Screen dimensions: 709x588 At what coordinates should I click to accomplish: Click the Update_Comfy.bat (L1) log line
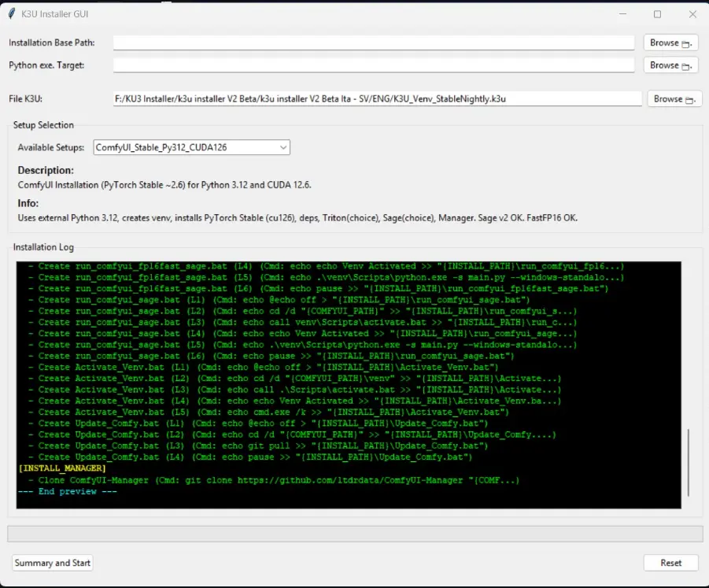pyautogui.click(x=258, y=423)
